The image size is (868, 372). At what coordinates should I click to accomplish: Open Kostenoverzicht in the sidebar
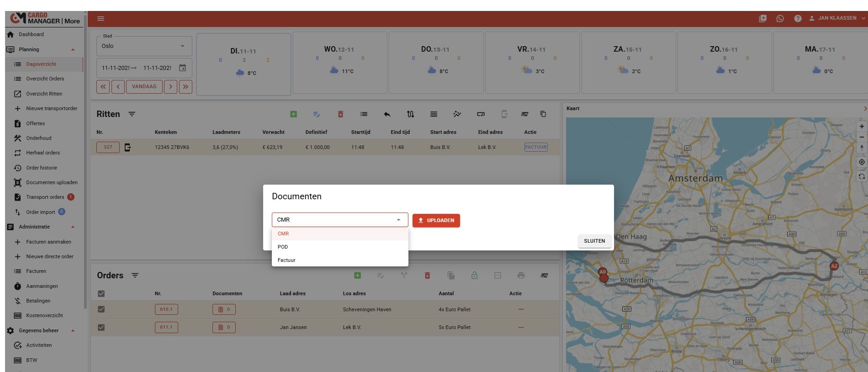[x=44, y=315]
